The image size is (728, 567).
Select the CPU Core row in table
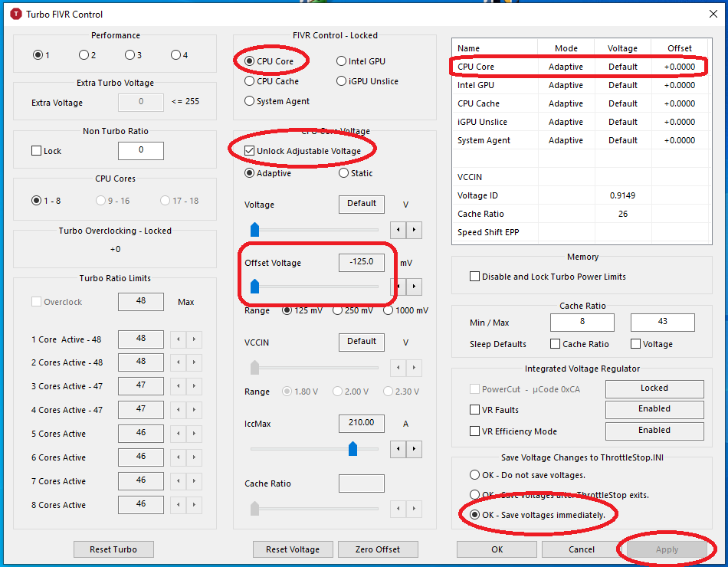coord(580,67)
